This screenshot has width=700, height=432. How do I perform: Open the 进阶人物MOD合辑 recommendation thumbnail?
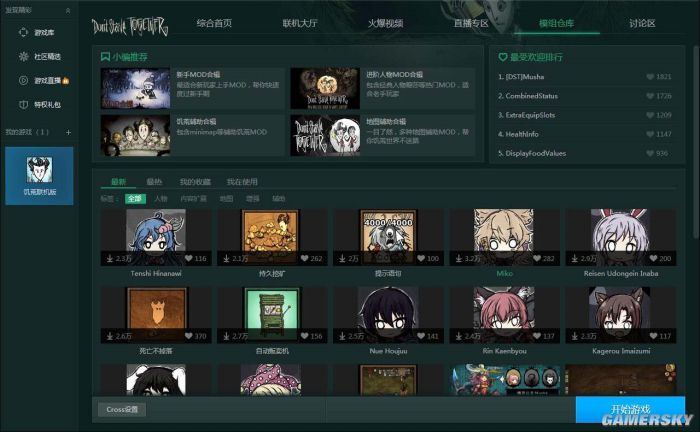pyautogui.click(x=325, y=88)
